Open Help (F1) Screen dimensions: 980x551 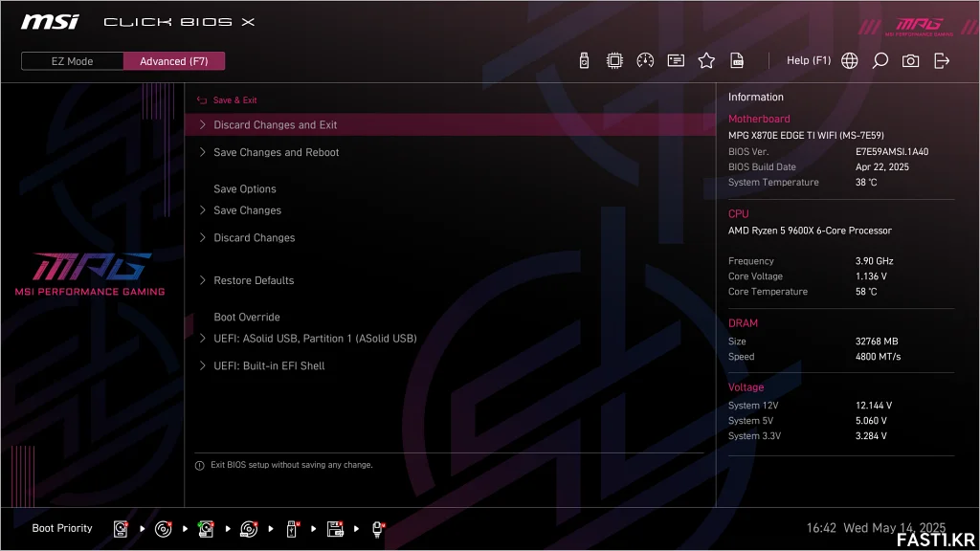point(808,60)
